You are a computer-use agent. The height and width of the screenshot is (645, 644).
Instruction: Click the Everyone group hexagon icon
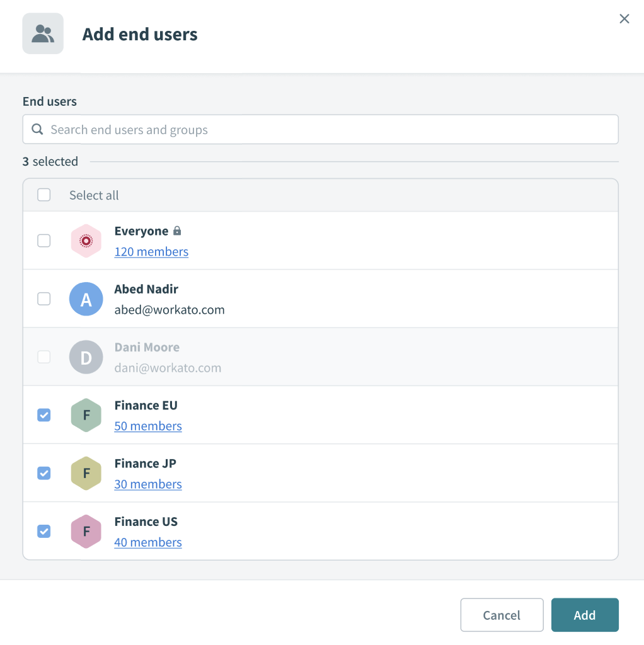pos(86,241)
